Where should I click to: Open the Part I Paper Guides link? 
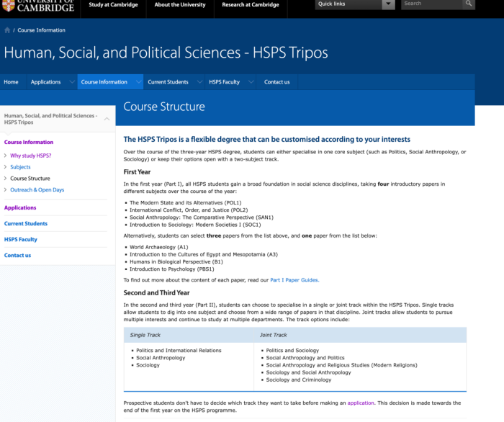[x=294, y=280]
